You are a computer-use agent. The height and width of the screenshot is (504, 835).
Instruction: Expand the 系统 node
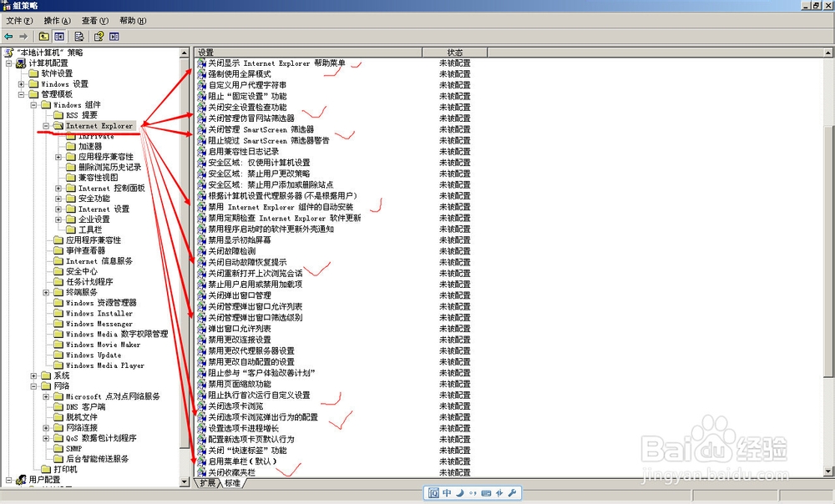[x=33, y=375]
